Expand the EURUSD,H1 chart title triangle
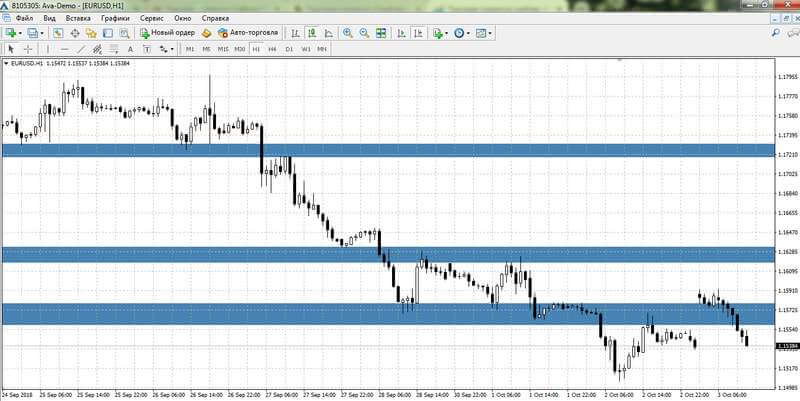Viewport: 800px width, 401px height. click(x=7, y=63)
